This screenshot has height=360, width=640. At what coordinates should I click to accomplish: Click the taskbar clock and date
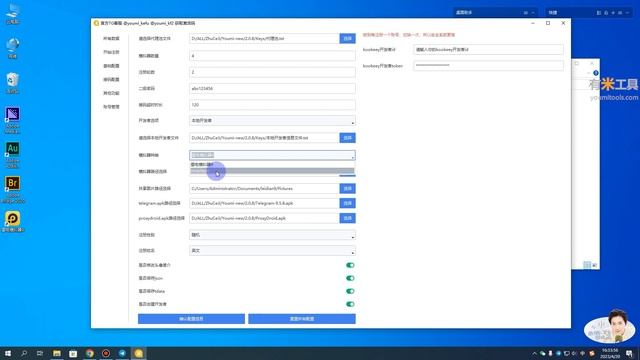[x=610, y=353]
